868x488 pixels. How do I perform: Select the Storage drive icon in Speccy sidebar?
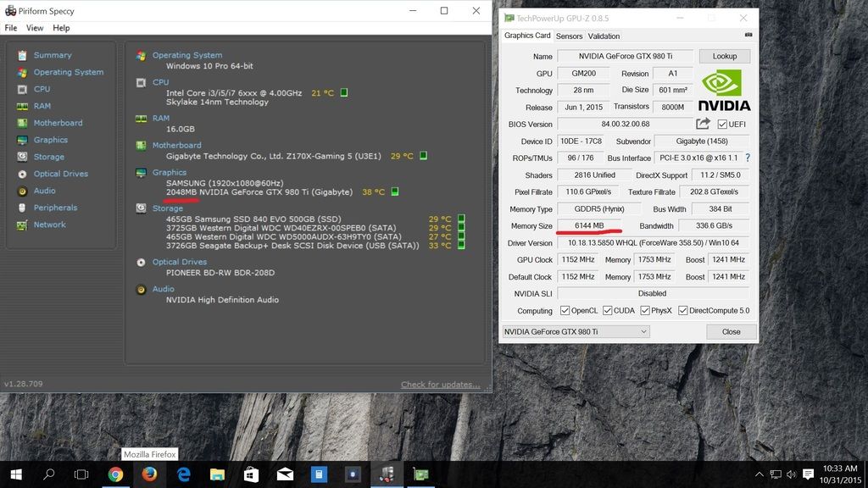point(22,157)
